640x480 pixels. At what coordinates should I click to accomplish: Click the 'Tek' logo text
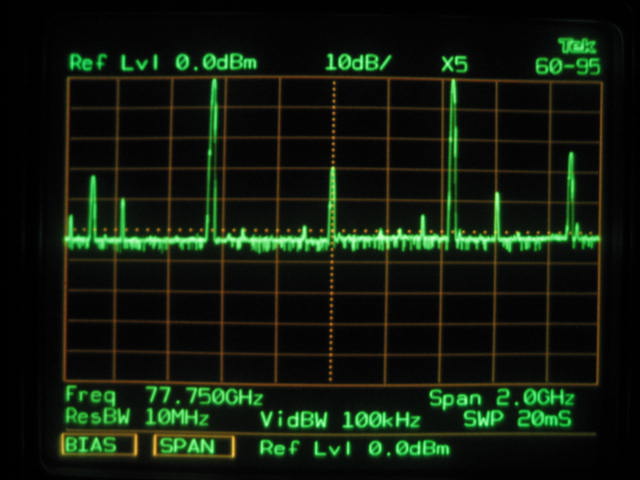(577, 46)
